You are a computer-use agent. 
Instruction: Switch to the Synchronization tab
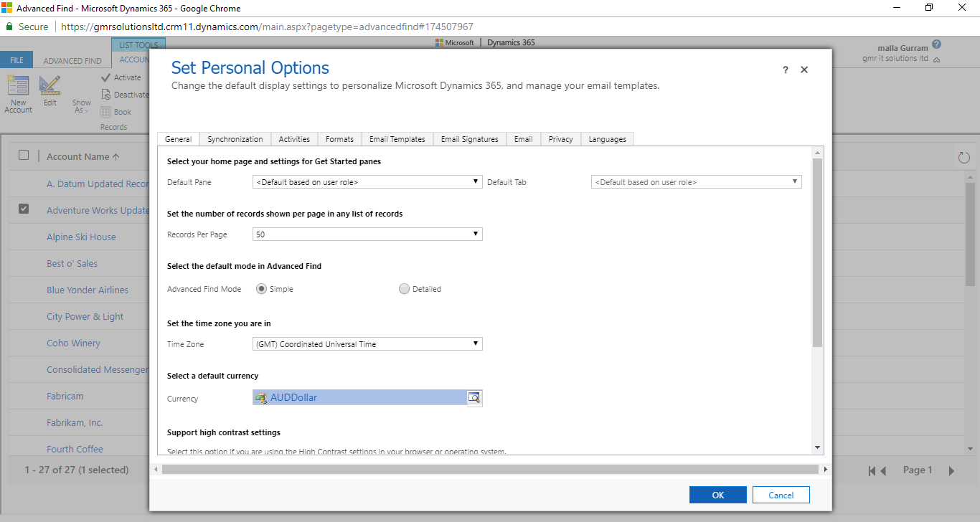pyautogui.click(x=235, y=139)
